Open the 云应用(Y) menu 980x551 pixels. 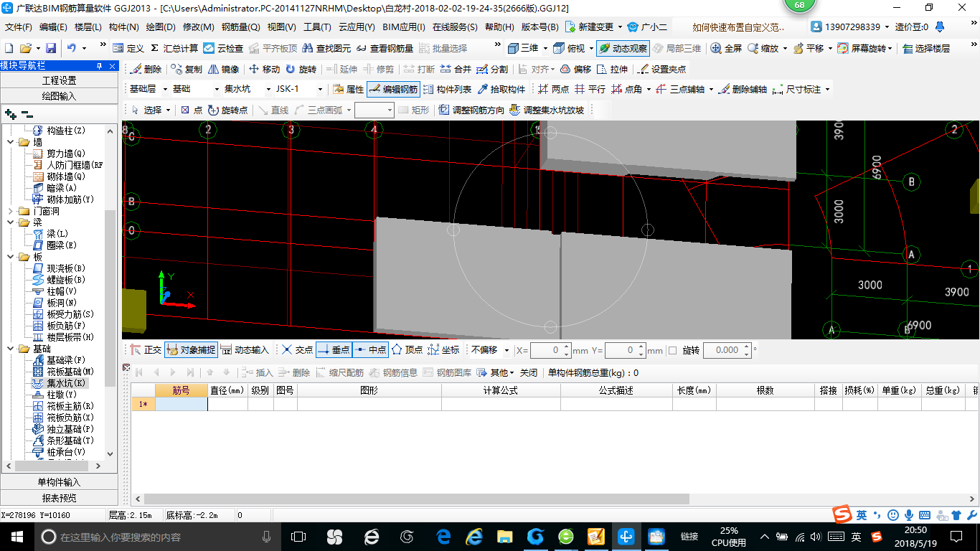[x=357, y=27]
